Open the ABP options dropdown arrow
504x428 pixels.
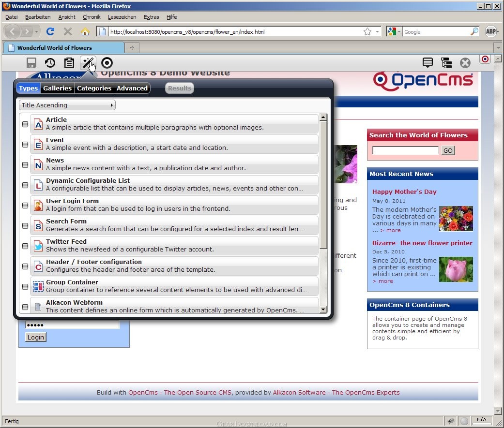click(x=498, y=31)
